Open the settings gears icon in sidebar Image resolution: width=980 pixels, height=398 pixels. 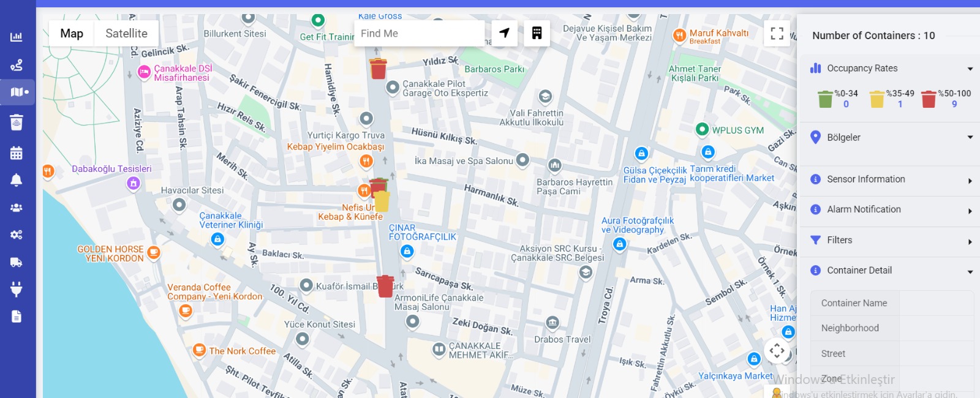(x=17, y=235)
